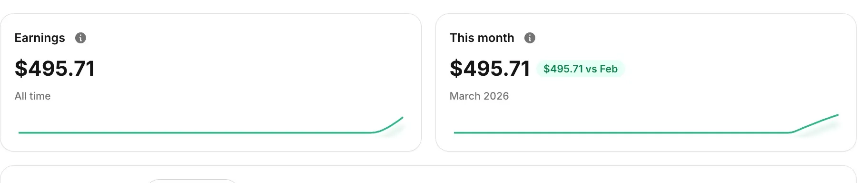Click the partially visible card at the bottom
This screenshot has width=868, height=183.
coord(428,174)
